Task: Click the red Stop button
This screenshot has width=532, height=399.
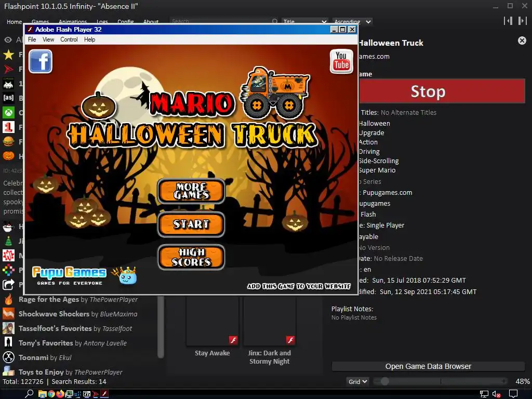Action: 442,91
